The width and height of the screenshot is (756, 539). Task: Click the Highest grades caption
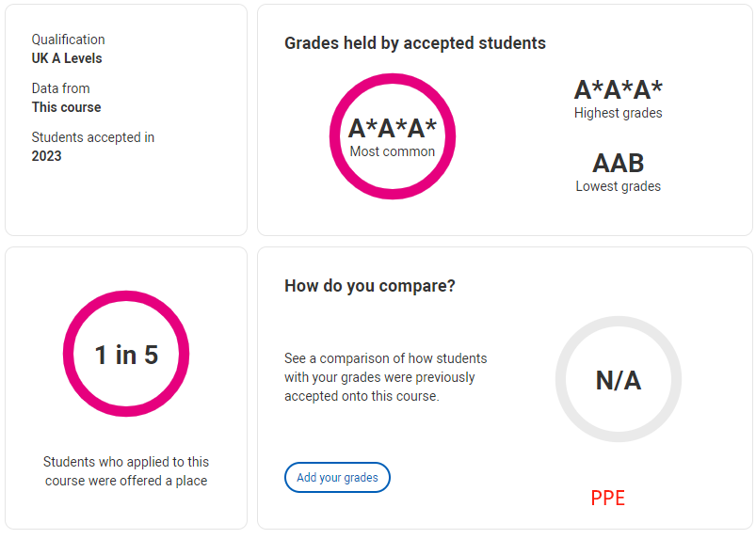pyautogui.click(x=619, y=113)
